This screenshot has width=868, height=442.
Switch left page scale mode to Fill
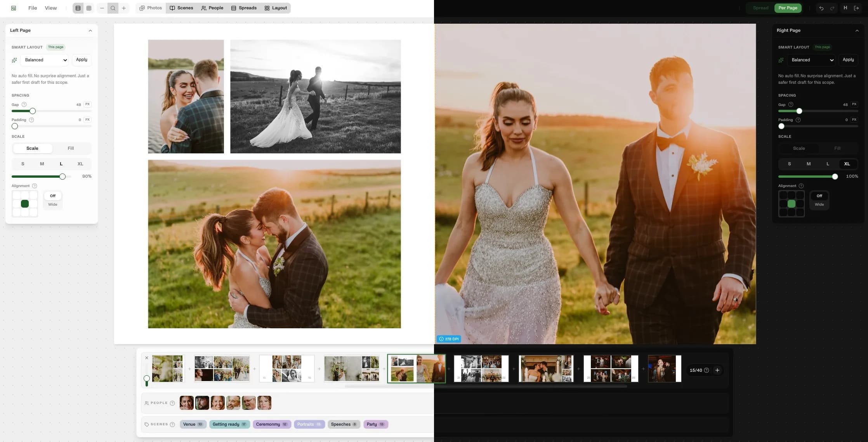coord(71,148)
